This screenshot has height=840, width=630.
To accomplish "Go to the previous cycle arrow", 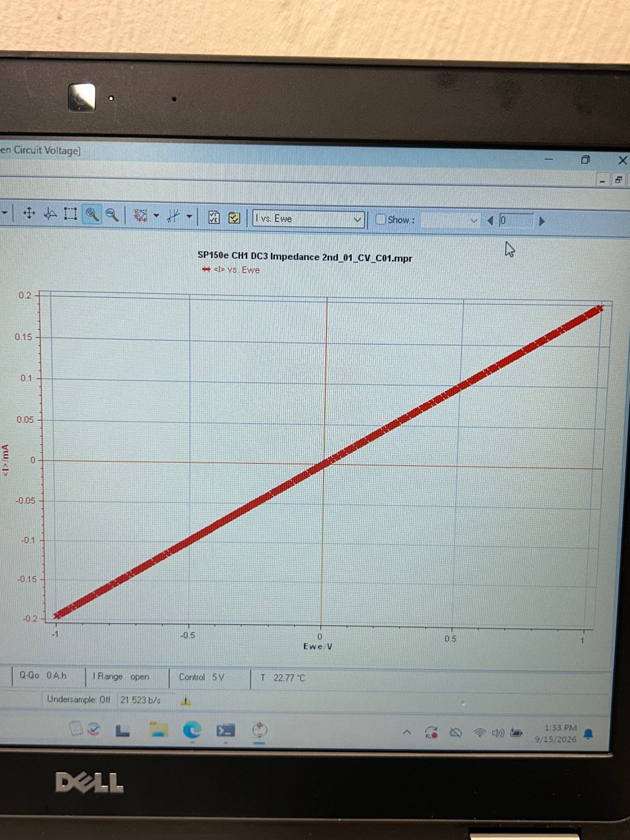I will coord(490,221).
